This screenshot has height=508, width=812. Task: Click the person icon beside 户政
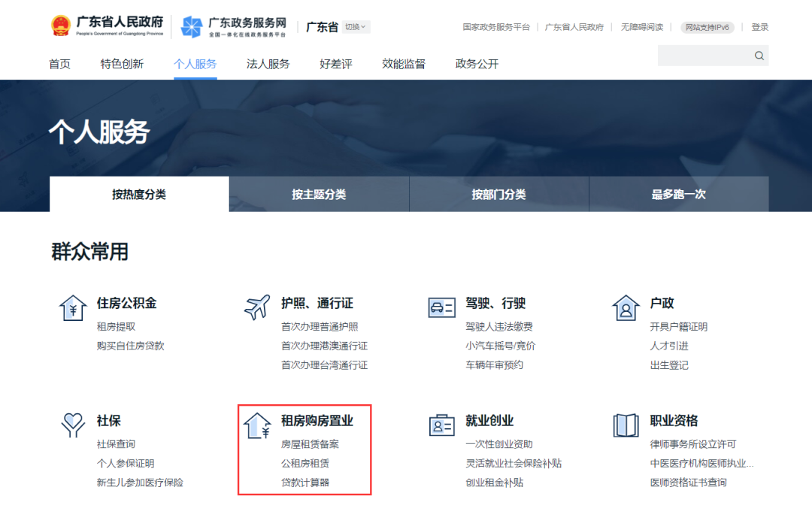pyautogui.click(x=625, y=307)
